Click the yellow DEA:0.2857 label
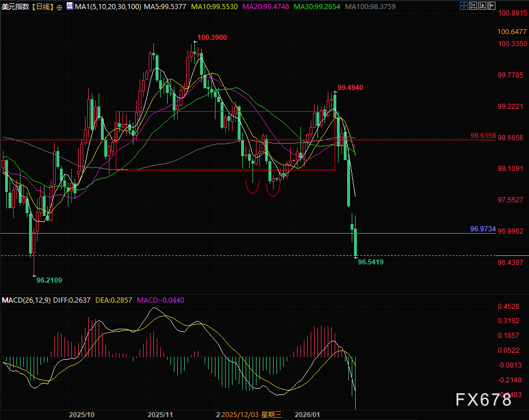This screenshot has height=420, width=529. coord(114,300)
